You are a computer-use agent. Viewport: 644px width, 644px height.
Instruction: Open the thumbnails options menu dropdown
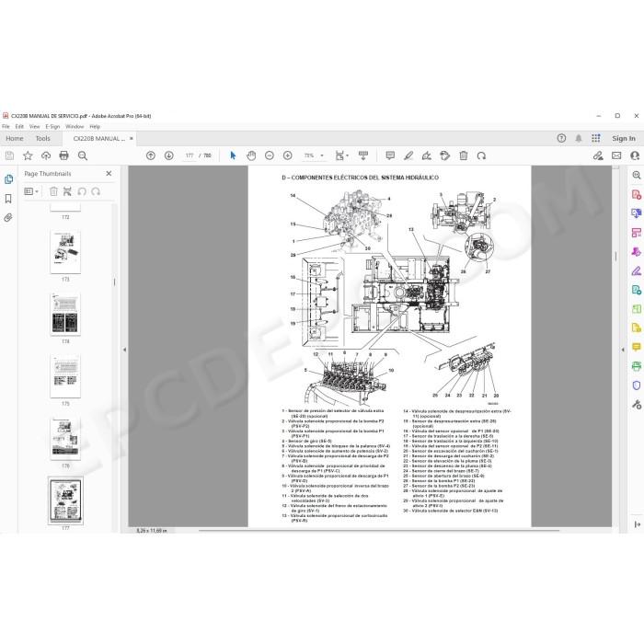click(x=31, y=191)
